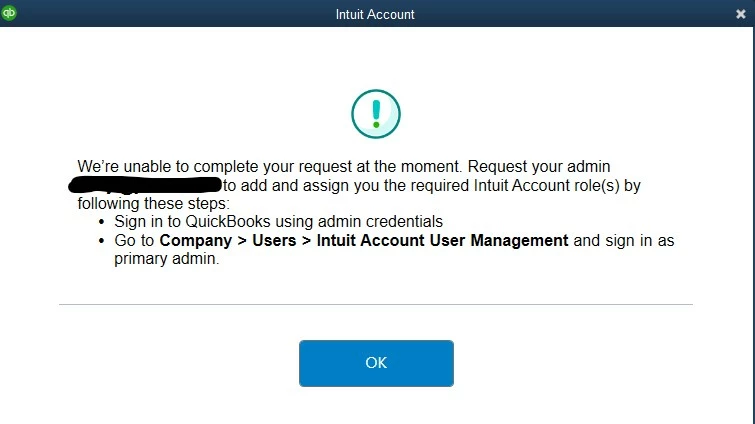Click the Intuit Account title text
This screenshot has height=424, width=755.
375,14
